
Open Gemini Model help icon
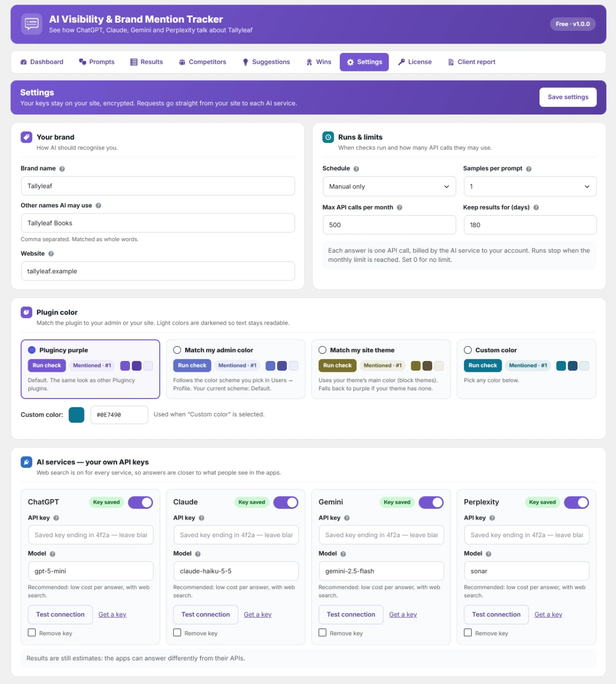click(343, 554)
